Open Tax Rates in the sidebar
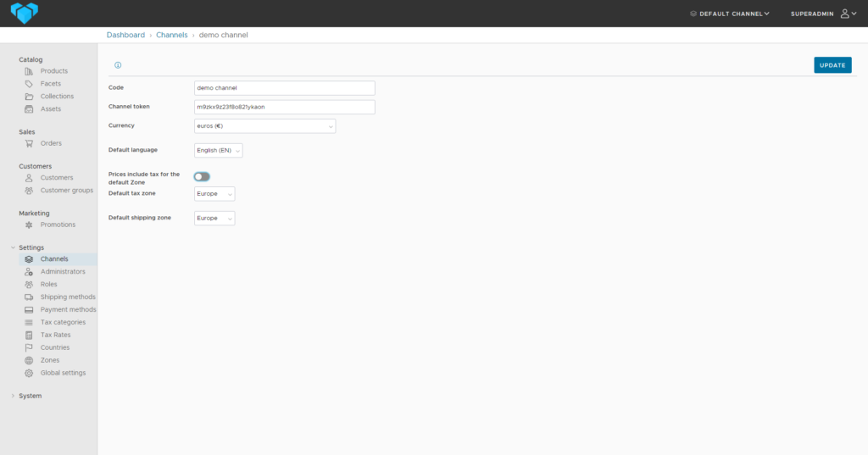This screenshot has width=868, height=455. (55, 336)
